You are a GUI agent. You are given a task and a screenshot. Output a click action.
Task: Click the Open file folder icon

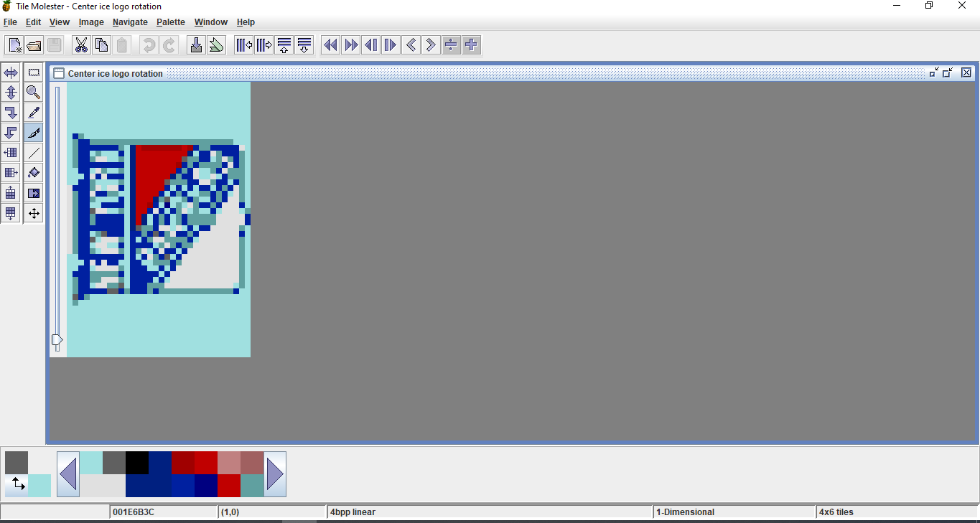point(34,45)
